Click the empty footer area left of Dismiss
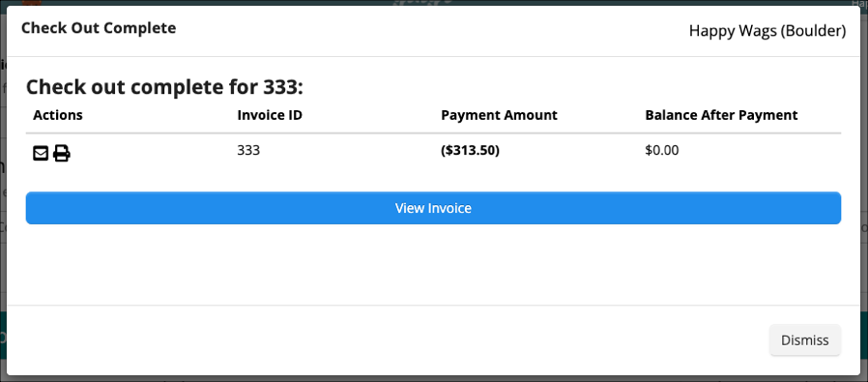Viewport: 868px width, 382px height. pos(388,339)
